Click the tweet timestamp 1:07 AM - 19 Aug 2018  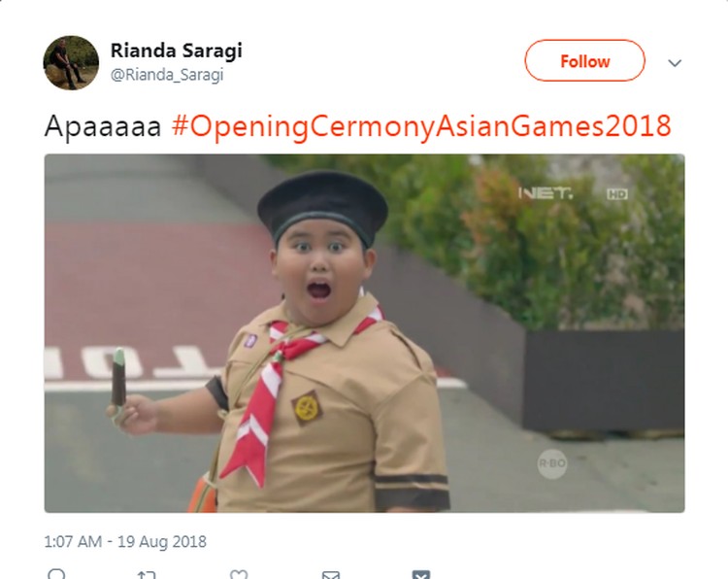click(125, 541)
